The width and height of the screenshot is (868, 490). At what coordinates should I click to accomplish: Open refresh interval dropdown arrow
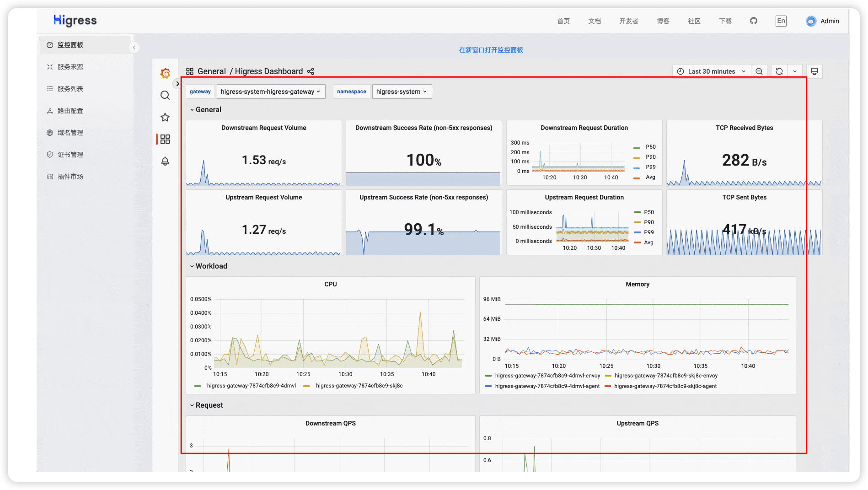[x=795, y=71]
